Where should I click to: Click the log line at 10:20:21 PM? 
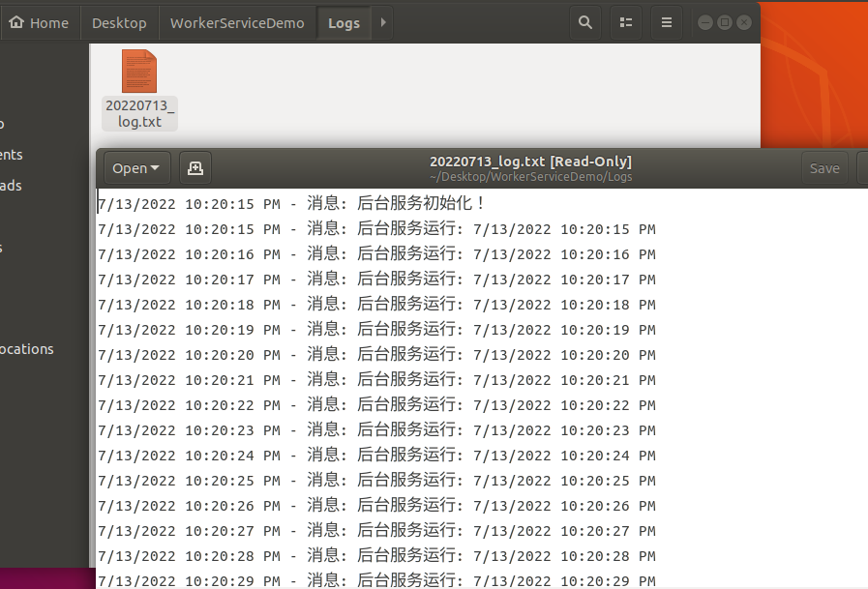coord(376,380)
